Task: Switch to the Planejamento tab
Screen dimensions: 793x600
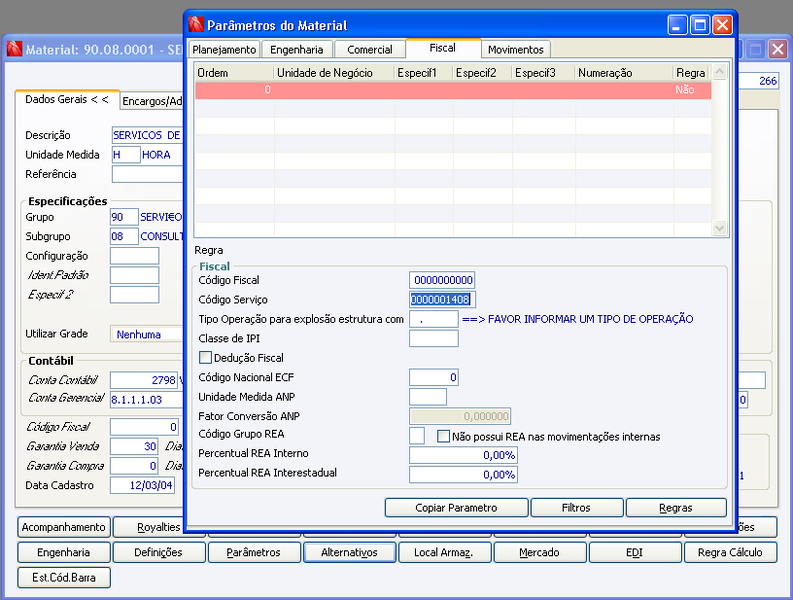Action: [x=224, y=50]
